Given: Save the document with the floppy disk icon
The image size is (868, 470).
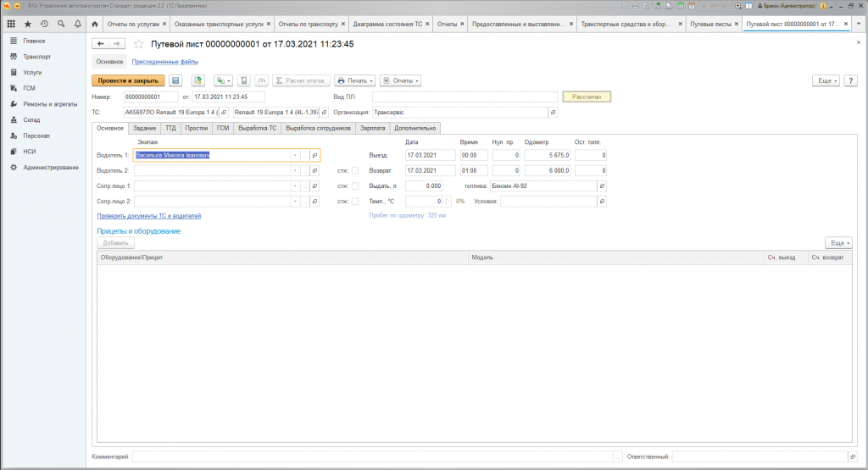Looking at the screenshot, I should [175, 80].
